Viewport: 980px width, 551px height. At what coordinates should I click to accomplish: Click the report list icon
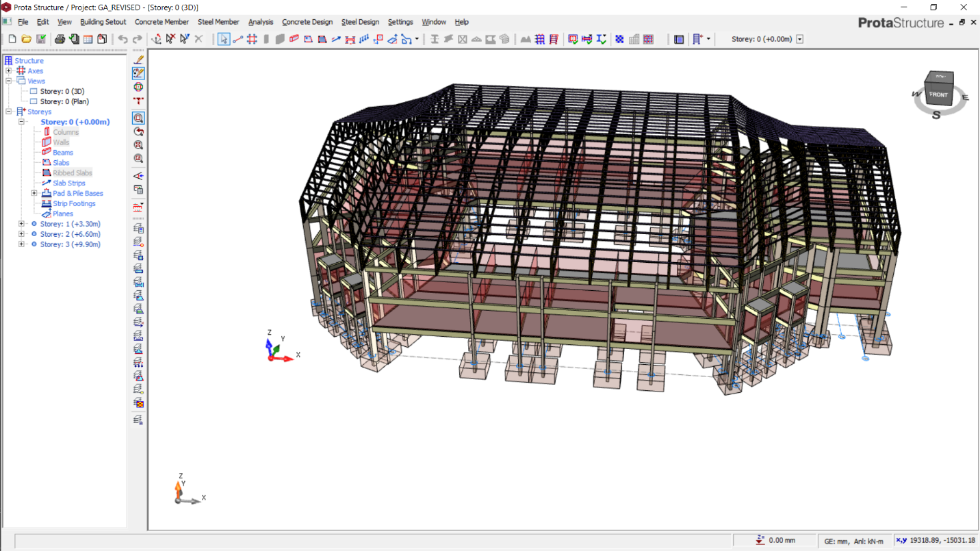click(679, 39)
